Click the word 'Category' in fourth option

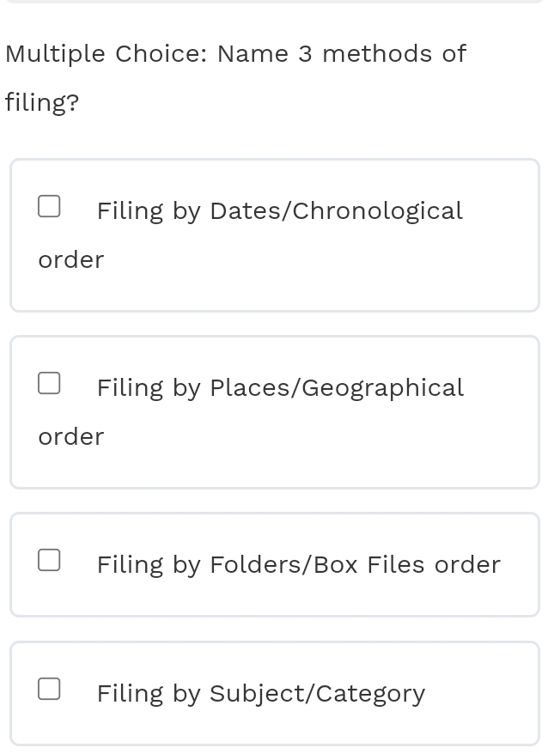coord(371,694)
